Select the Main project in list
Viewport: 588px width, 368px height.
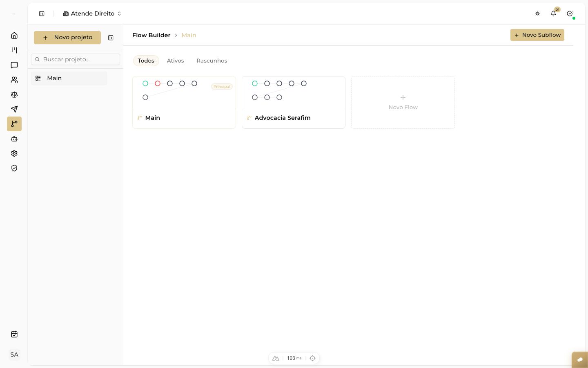pyautogui.click(x=69, y=78)
